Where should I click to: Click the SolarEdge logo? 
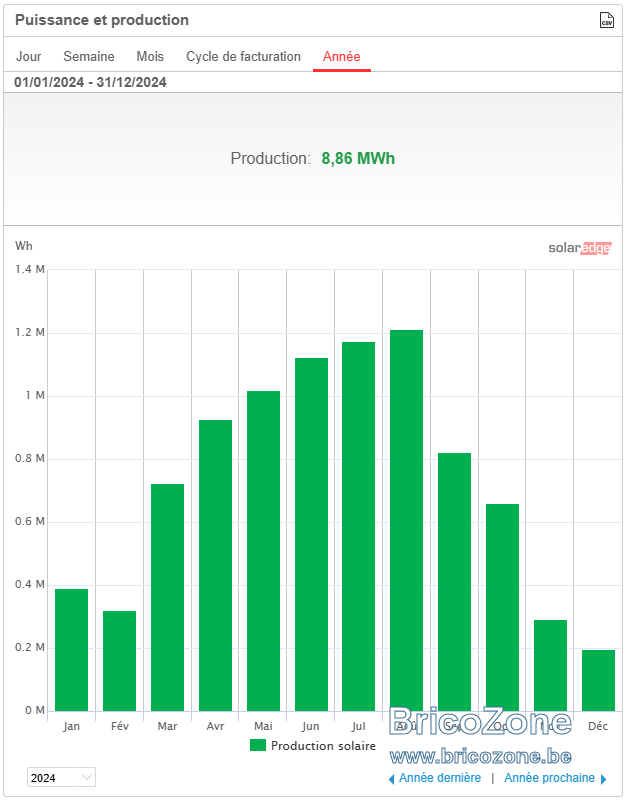tap(580, 248)
